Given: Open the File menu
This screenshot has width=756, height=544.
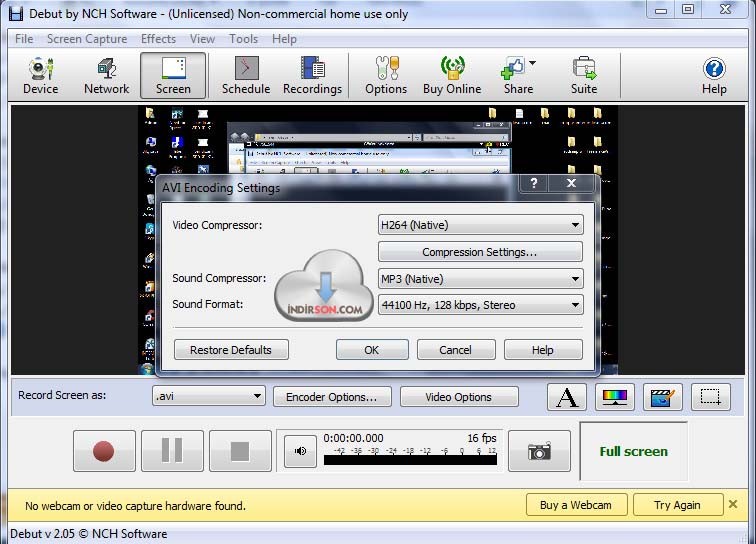Looking at the screenshot, I should [x=24, y=39].
